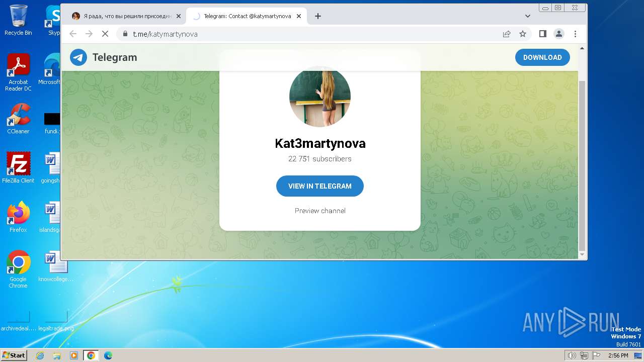
Task: Follow the Preview channel link
Action: [320, 211]
